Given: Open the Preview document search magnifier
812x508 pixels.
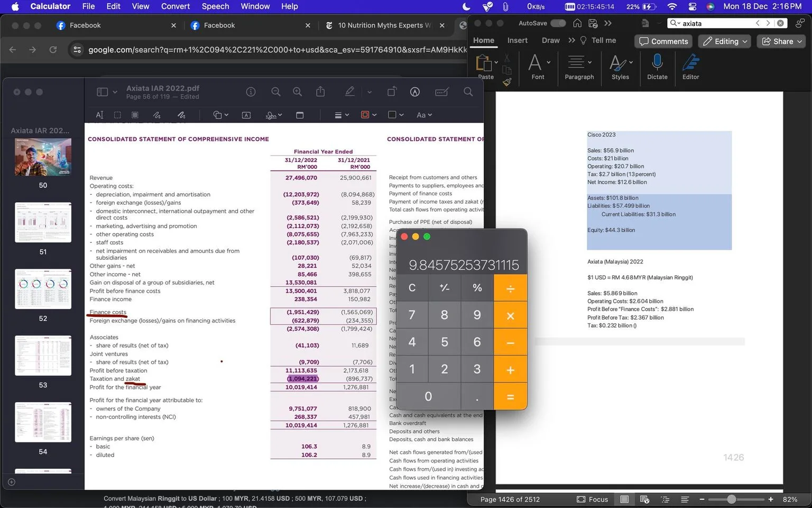Looking at the screenshot, I should (468, 92).
